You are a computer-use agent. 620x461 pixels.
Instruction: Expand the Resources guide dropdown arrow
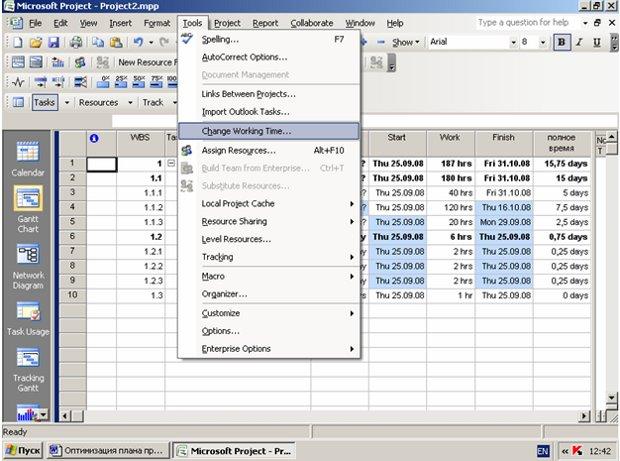[130, 102]
